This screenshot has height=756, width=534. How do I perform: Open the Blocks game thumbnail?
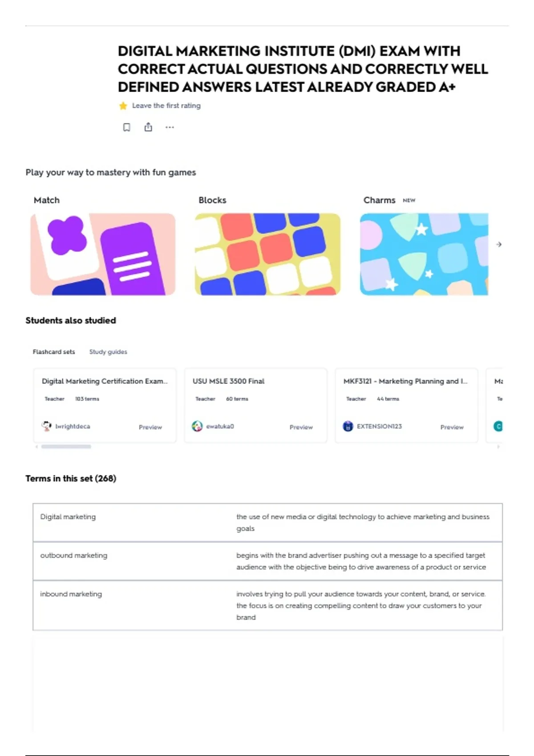click(267, 254)
